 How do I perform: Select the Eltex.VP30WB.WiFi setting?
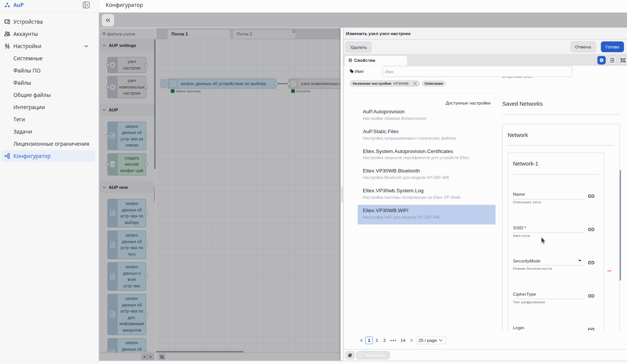pyautogui.click(x=426, y=214)
